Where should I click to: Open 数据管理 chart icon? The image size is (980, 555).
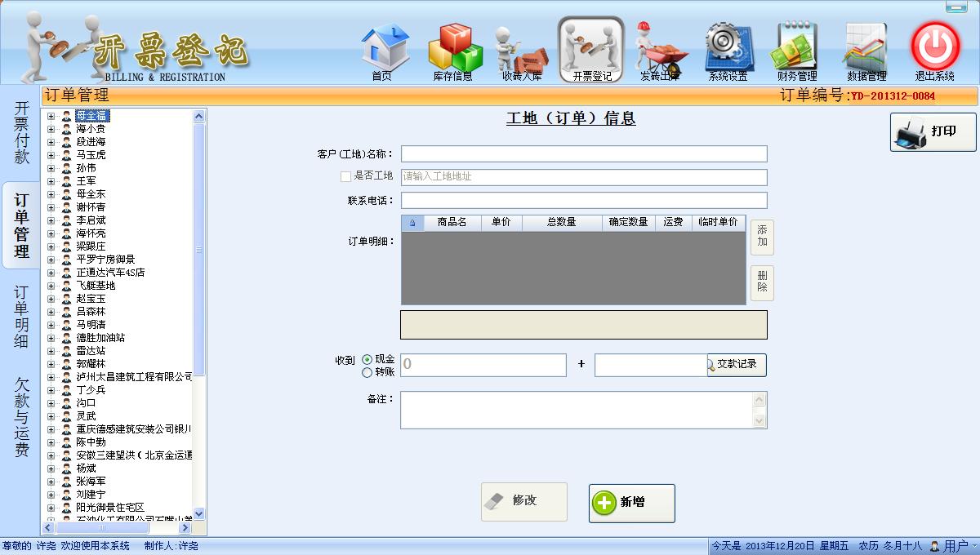tap(866, 49)
